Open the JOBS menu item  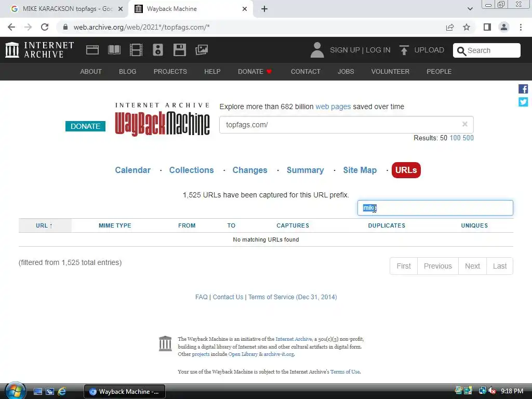[x=345, y=72]
